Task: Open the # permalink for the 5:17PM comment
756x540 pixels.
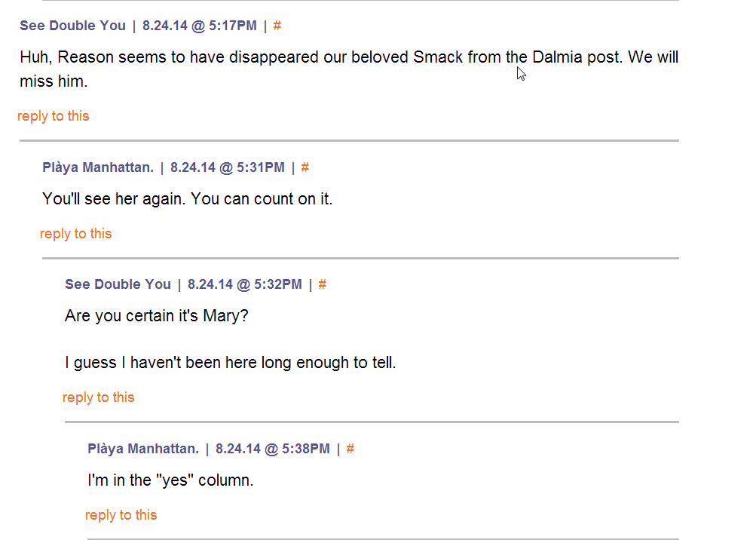Action: 277,26
